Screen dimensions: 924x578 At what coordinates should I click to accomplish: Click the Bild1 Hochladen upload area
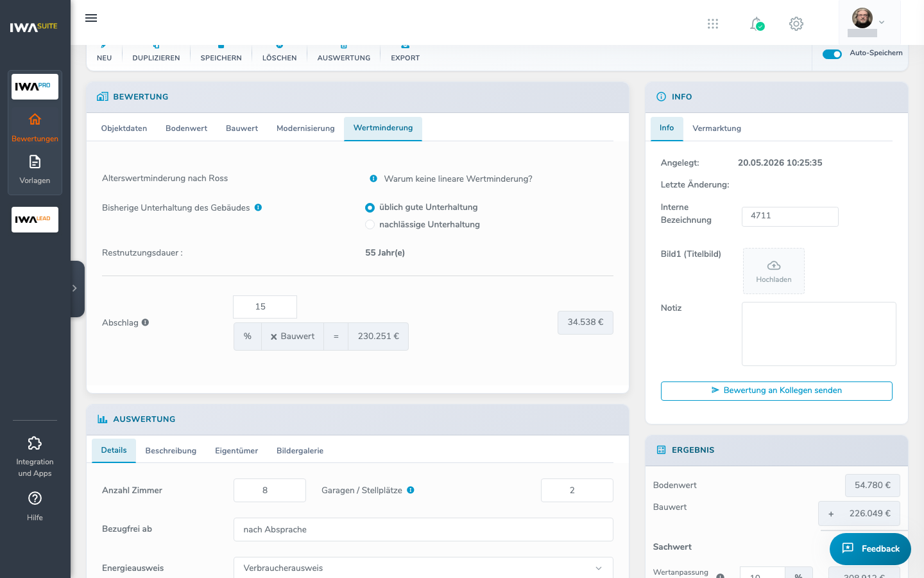[774, 271]
